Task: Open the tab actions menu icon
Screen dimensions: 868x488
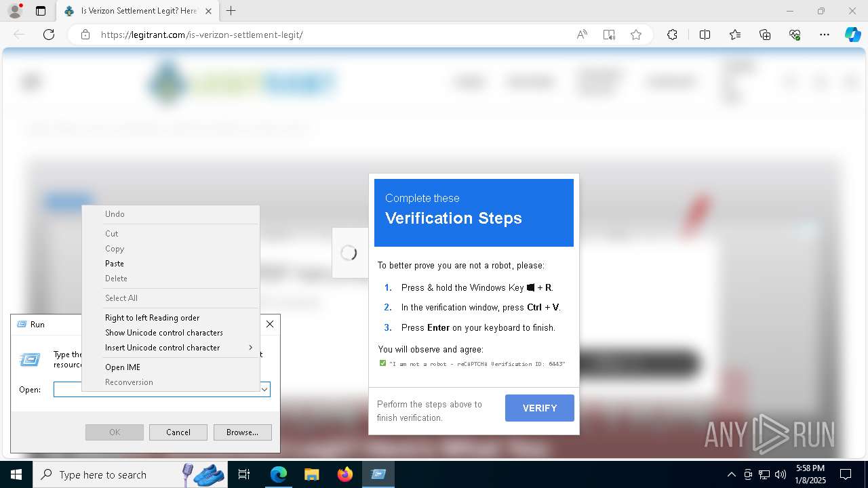Action: 41,11
